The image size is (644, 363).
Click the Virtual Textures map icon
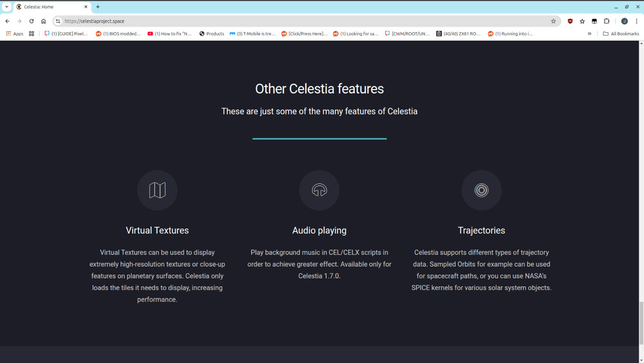coord(157,190)
